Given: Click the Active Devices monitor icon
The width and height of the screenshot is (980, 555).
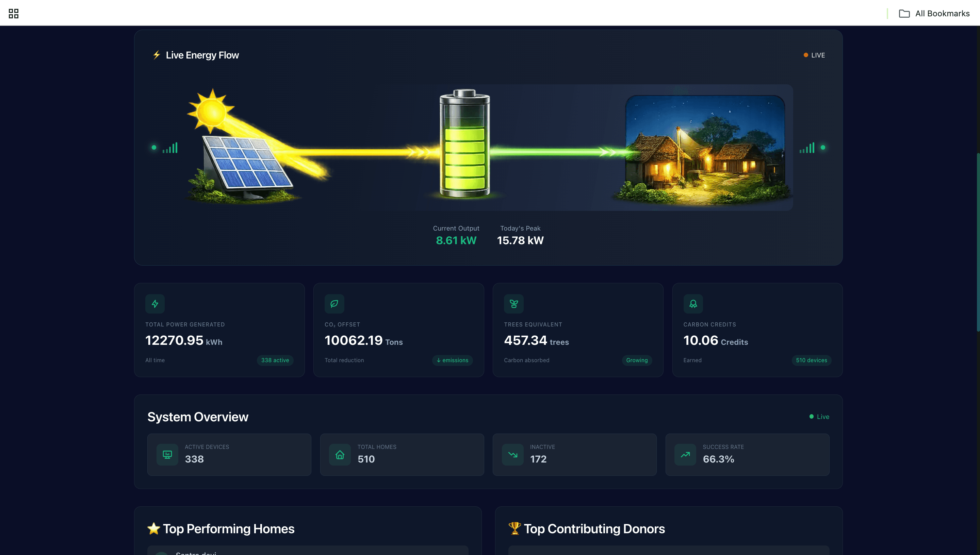Looking at the screenshot, I should point(167,454).
